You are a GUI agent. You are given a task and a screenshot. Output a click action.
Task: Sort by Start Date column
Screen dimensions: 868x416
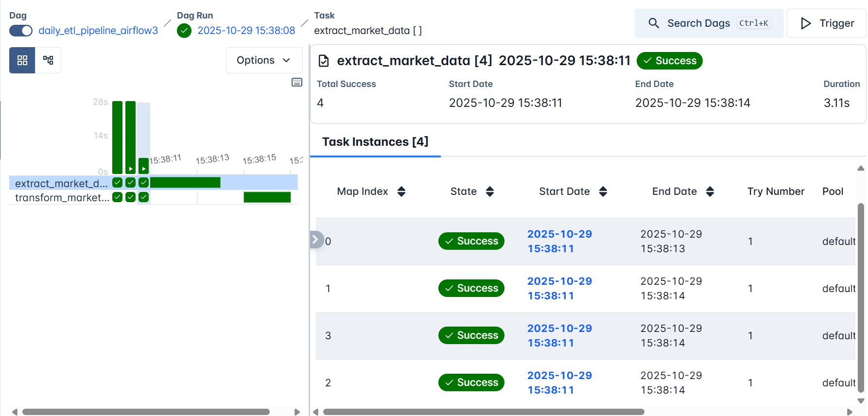pos(603,191)
